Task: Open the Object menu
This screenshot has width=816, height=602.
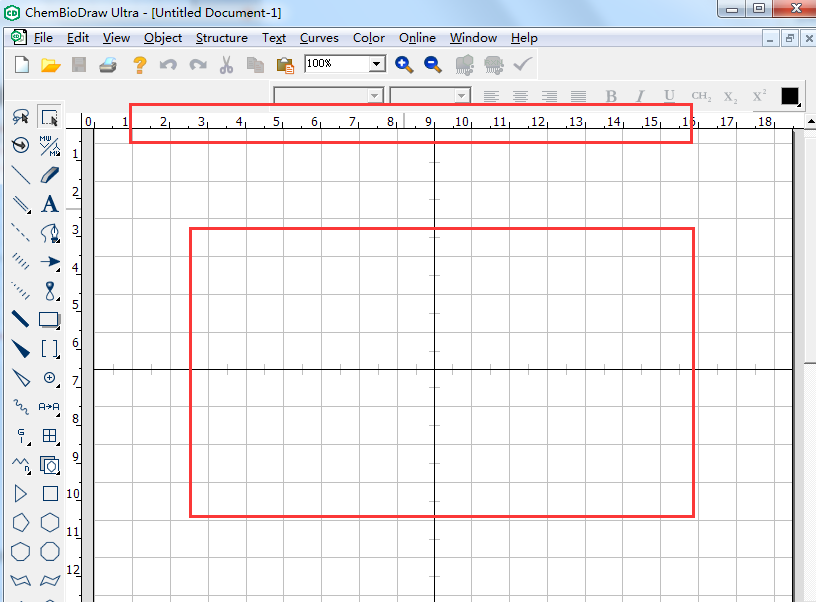Action: tap(163, 38)
